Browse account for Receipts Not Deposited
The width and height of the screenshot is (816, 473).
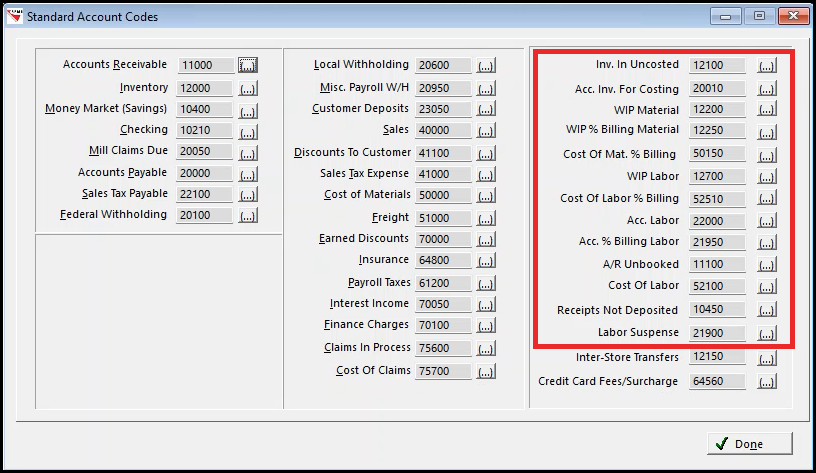[x=766, y=310]
